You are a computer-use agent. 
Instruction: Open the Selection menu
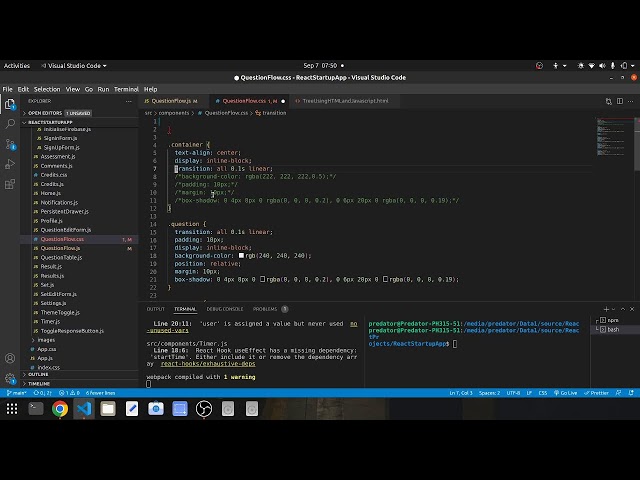(47, 89)
